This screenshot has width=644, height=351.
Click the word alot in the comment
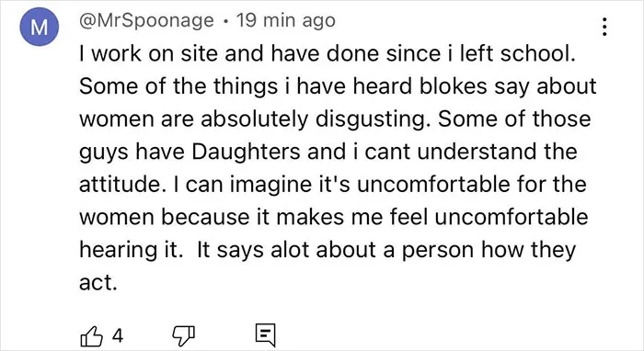(x=289, y=250)
